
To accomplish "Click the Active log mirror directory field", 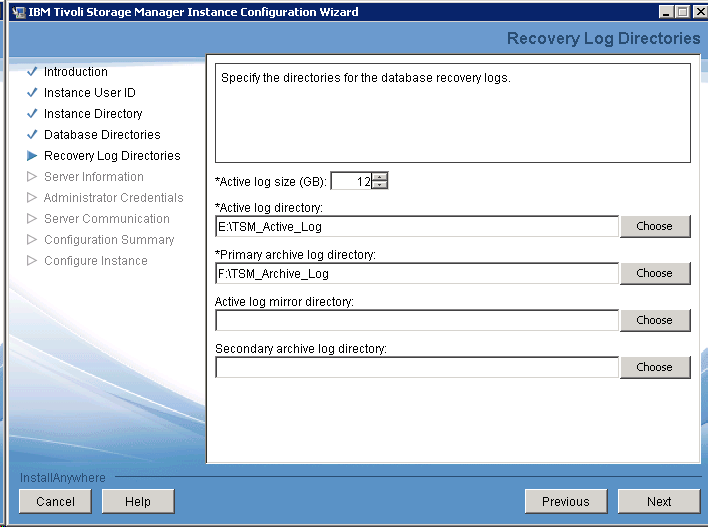I will pyautogui.click(x=417, y=320).
